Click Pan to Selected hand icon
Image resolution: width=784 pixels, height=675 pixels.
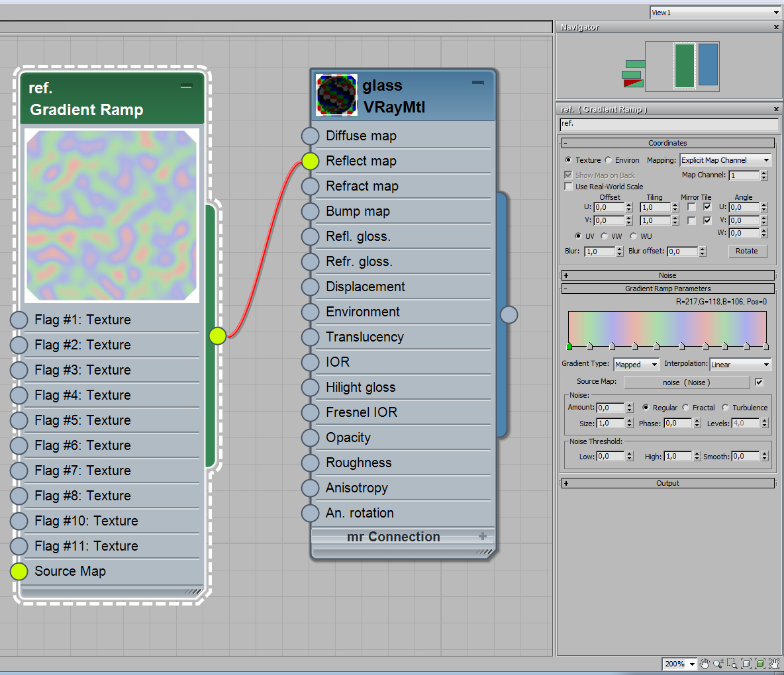click(774, 664)
